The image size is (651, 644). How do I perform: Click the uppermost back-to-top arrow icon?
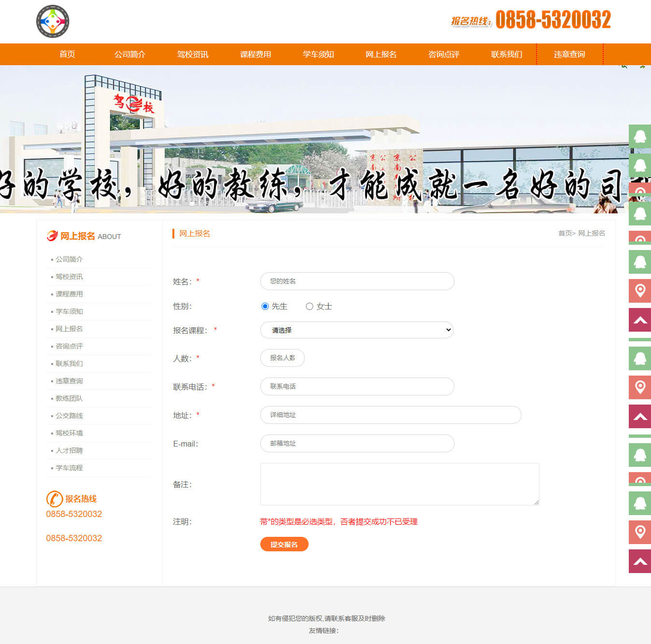(x=640, y=320)
